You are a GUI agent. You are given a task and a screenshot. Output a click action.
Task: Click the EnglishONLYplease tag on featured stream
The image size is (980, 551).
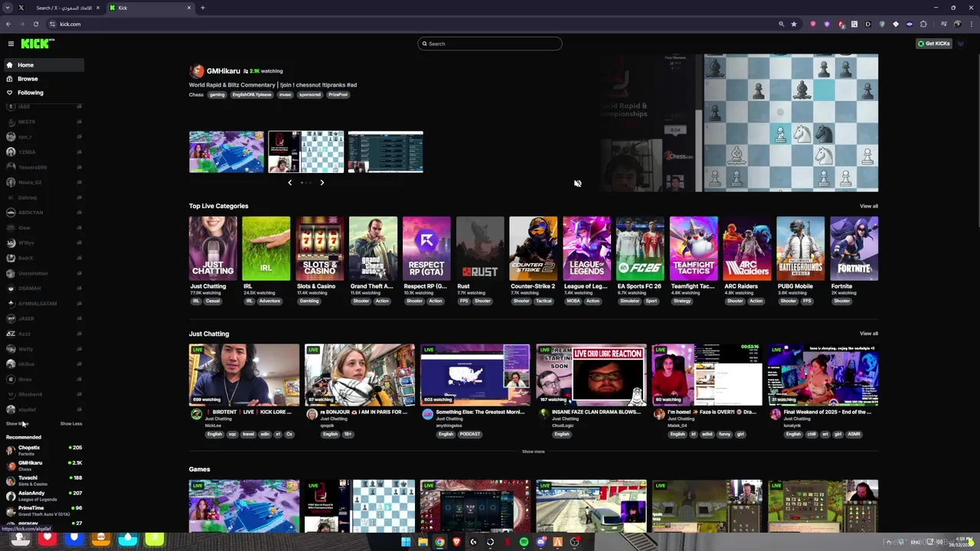pos(252,95)
